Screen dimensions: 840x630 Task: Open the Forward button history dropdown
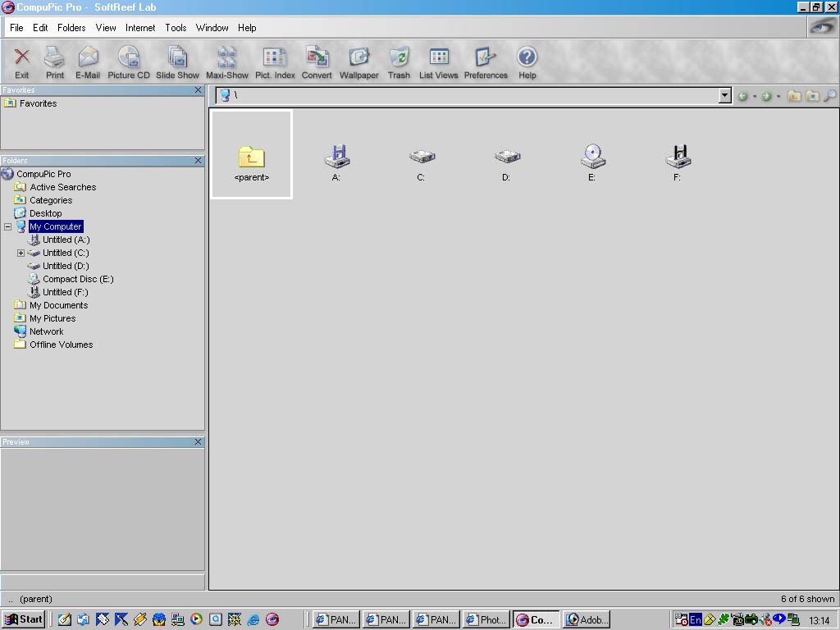pyautogui.click(x=778, y=97)
